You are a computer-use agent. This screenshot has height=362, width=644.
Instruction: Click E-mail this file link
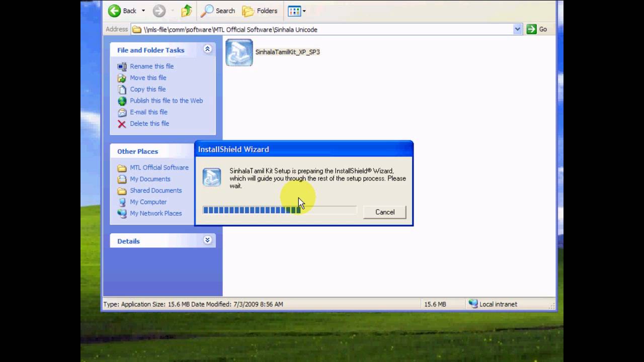pos(149,112)
